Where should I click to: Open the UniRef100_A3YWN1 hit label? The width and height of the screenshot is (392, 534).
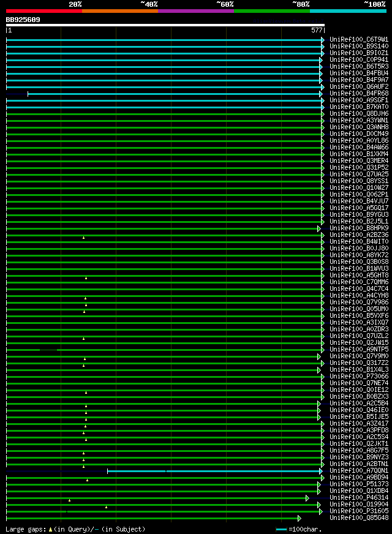[359, 121]
